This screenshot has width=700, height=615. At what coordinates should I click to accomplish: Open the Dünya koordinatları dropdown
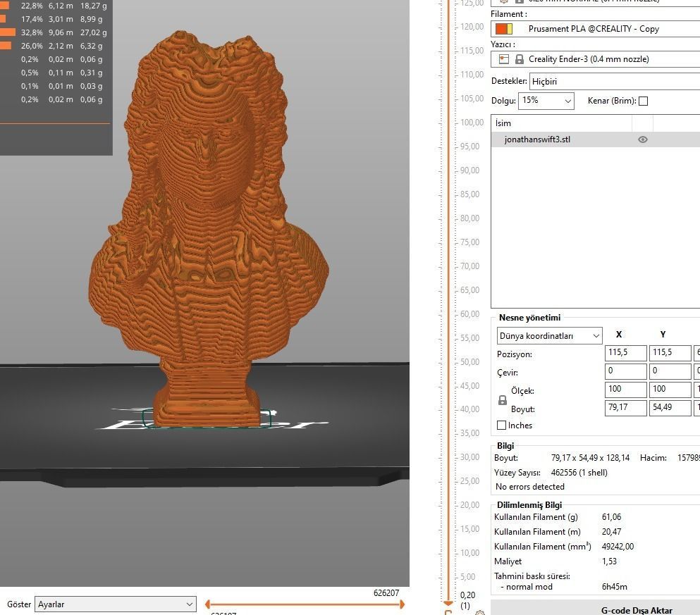550,336
